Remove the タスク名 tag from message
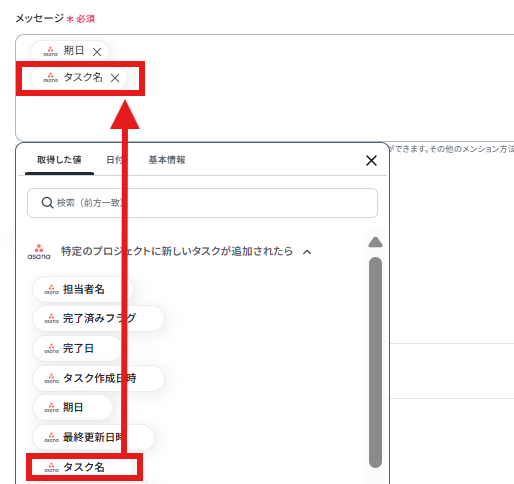 [x=115, y=78]
